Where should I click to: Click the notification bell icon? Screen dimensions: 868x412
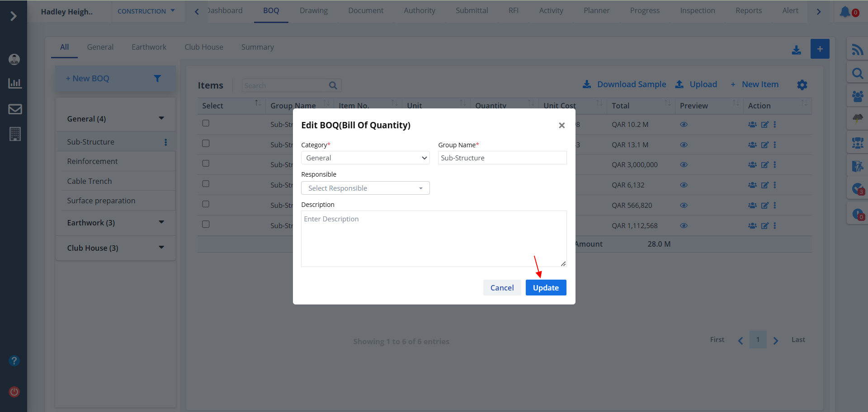pyautogui.click(x=844, y=12)
